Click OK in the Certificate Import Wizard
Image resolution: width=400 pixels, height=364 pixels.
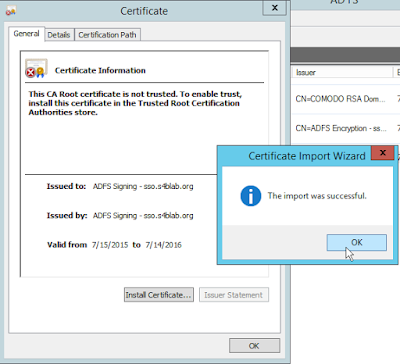point(357,242)
